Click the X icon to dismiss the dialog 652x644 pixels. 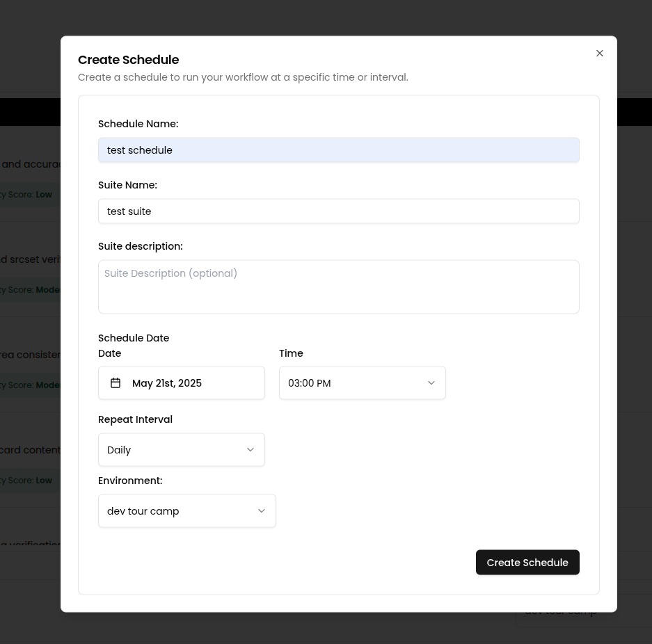point(599,54)
